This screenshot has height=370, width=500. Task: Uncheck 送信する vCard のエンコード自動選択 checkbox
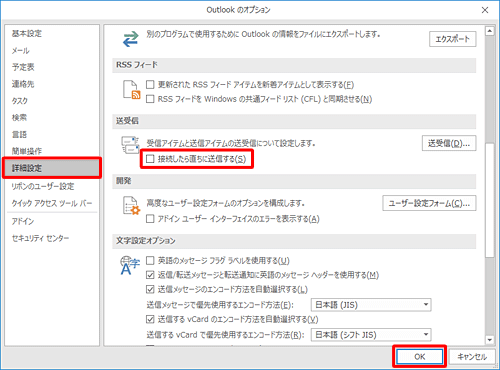pyautogui.click(x=150, y=319)
